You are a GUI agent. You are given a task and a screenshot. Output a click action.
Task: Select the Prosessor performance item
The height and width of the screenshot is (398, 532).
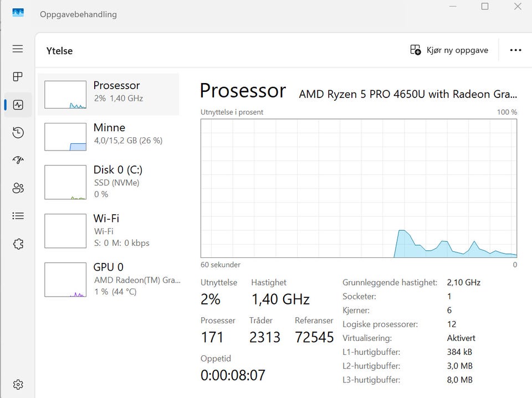pos(109,94)
